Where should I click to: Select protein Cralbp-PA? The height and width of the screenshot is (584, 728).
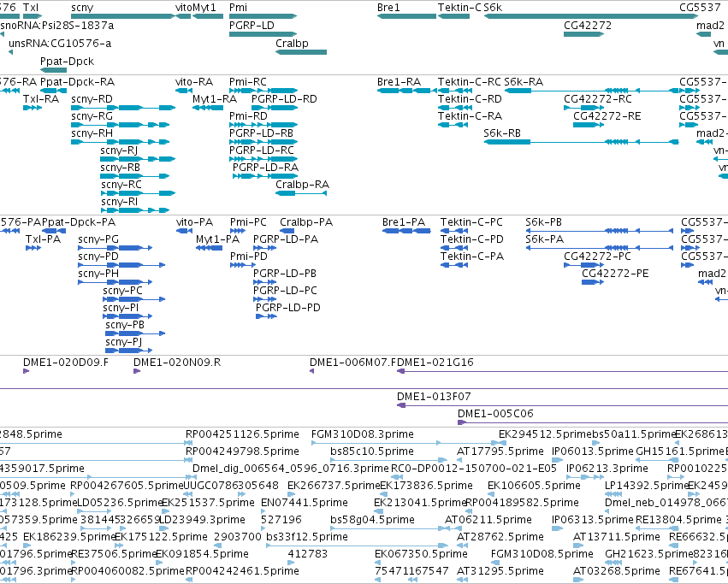click(x=287, y=231)
